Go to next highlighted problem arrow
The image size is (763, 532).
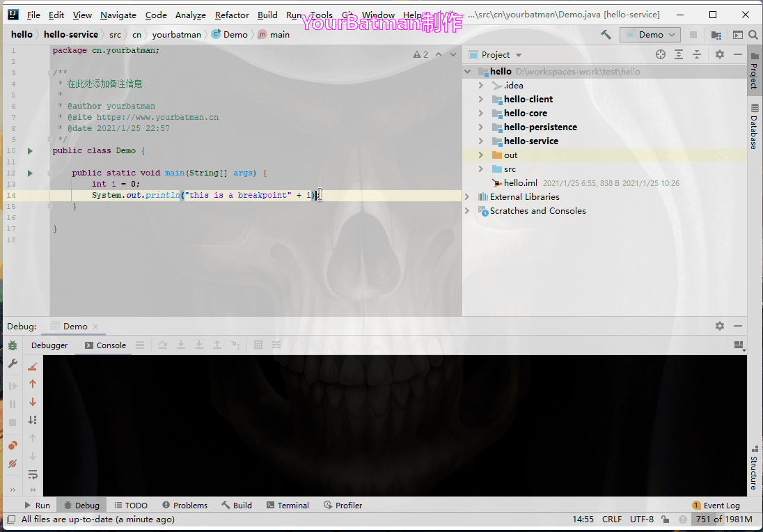click(453, 54)
